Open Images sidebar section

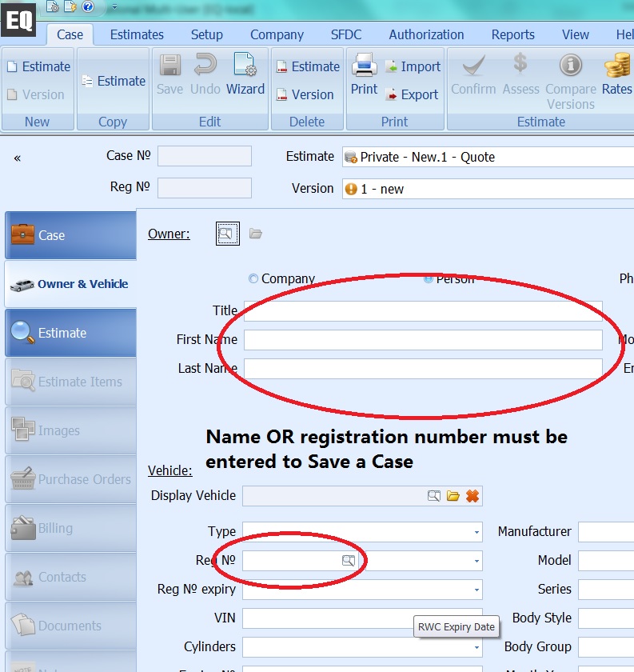click(x=70, y=430)
